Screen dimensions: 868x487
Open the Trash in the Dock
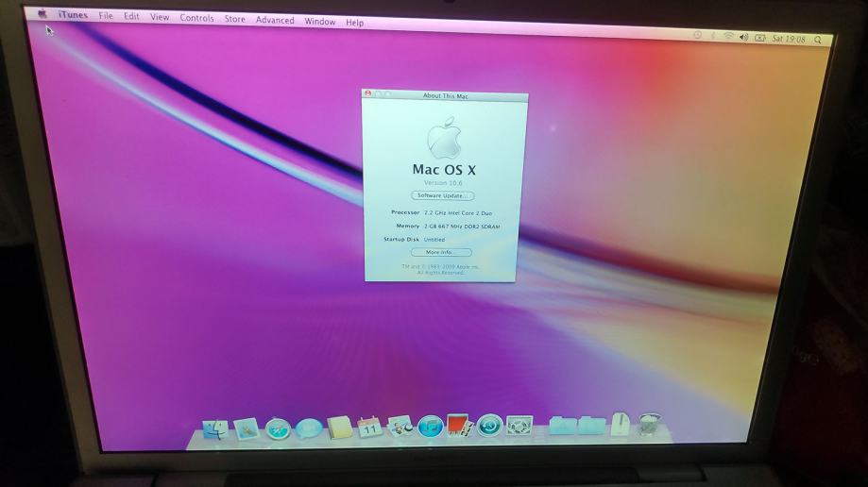coord(649,424)
